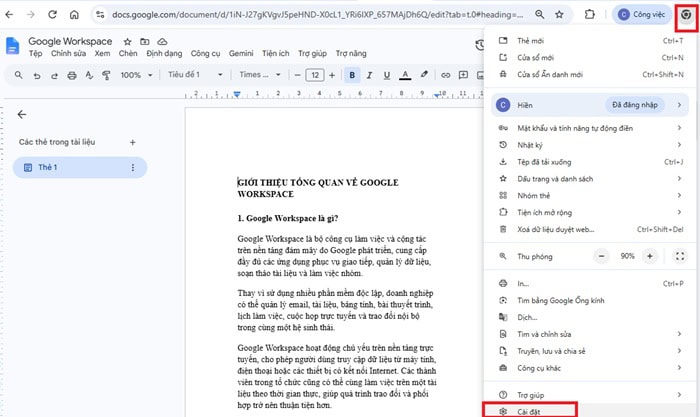Click the Docs toolbar search icon

(18, 75)
